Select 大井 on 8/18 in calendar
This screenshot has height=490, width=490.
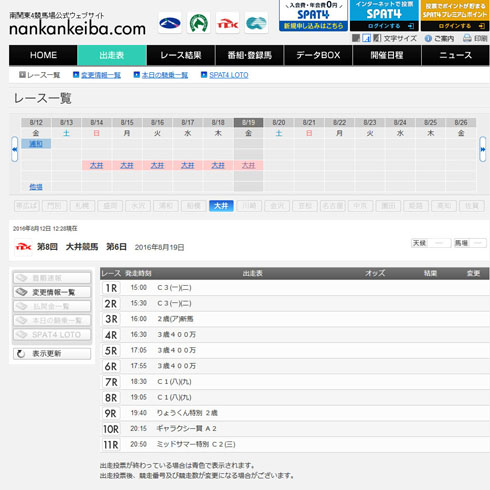218,165
